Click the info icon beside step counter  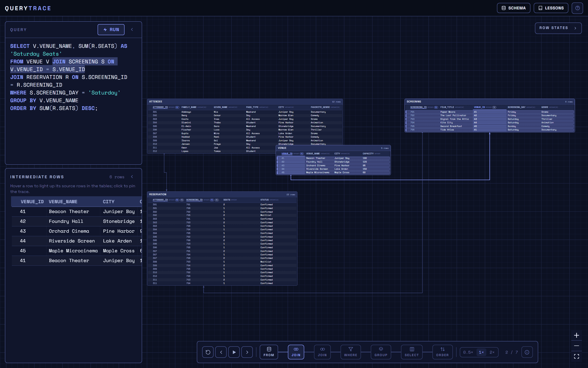(x=527, y=352)
